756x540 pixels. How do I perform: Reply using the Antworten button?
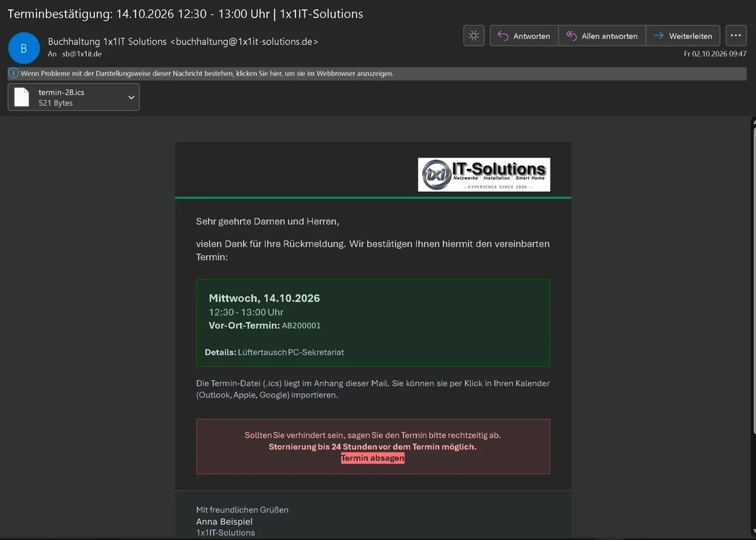[524, 36]
